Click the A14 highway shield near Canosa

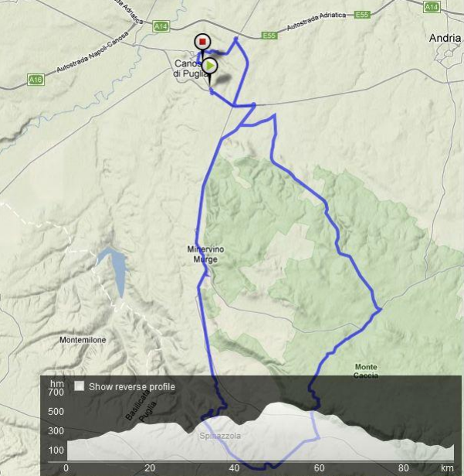click(x=161, y=27)
